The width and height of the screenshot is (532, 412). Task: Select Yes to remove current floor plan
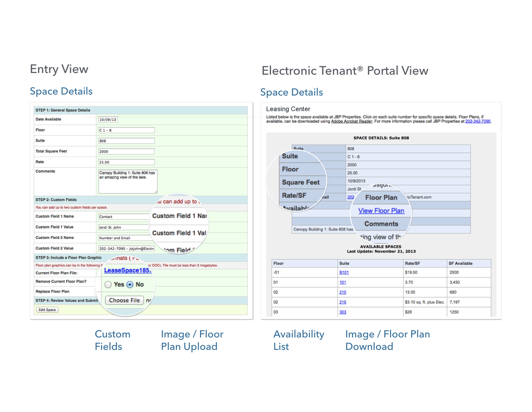pyautogui.click(x=108, y=285)
